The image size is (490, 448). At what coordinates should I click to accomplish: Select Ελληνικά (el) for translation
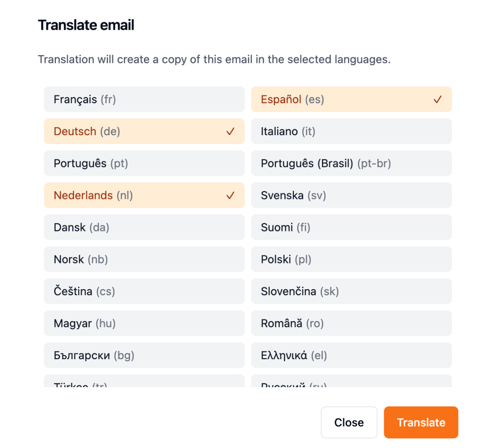pos(351,355)
